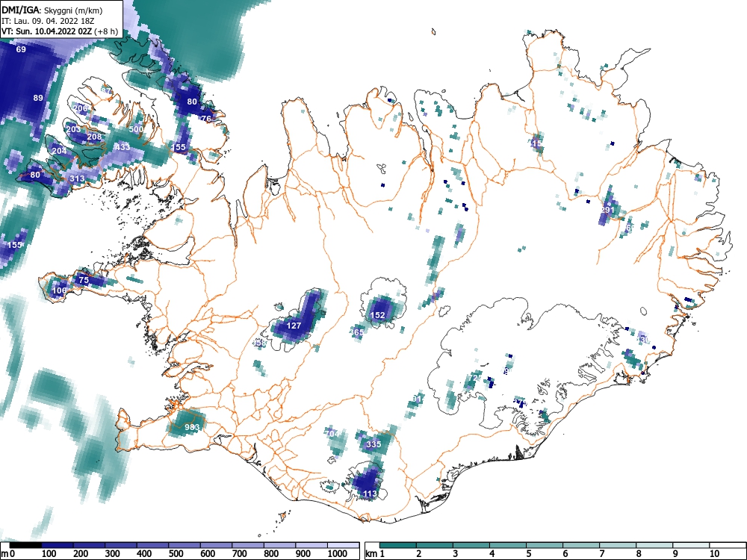The width and height of the screenshot is (747, 560).
Task: Click the km legend tick label '6'
Action: [x=565, y=553]
